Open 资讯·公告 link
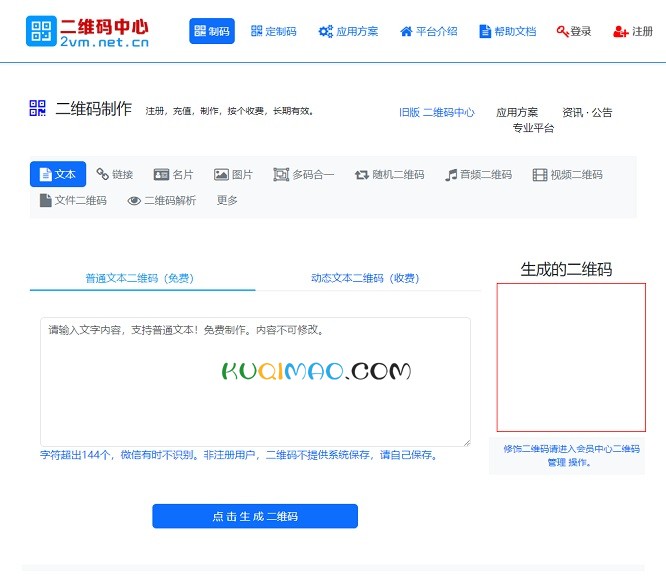The image size is (666, 577). 587,112
